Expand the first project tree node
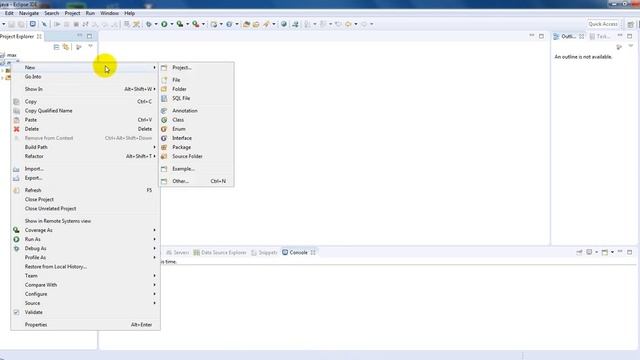The image size is (640, 360). tap(2, 70)
